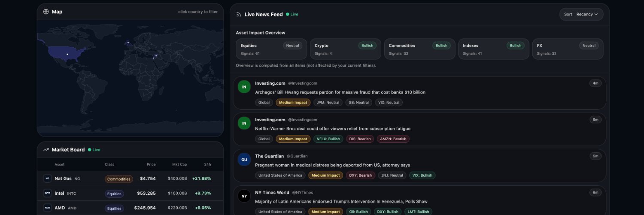The width and height of the screenshot is (644, 215).
Task: Open the Sort Recency dropdown
Action: (x=581, y=14)
